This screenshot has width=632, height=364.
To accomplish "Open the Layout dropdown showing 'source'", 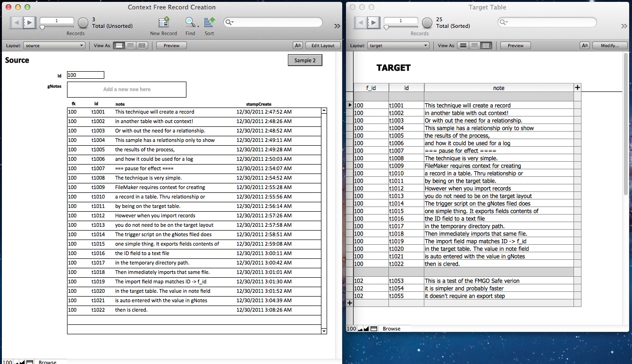I will (54, 46).
